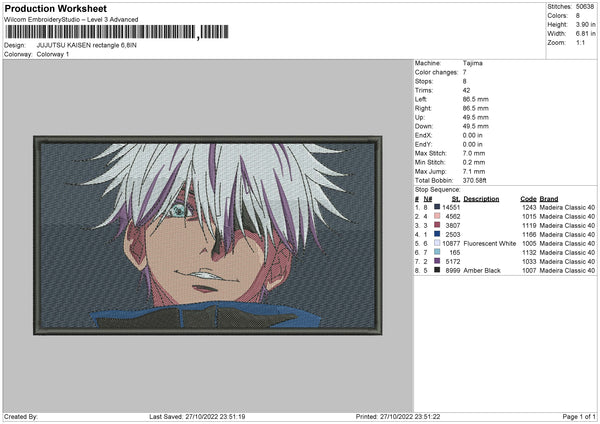Screen dimensions: 600x424
Task: Select the Fluorescent White color swatch
Action: pos(437,243)
